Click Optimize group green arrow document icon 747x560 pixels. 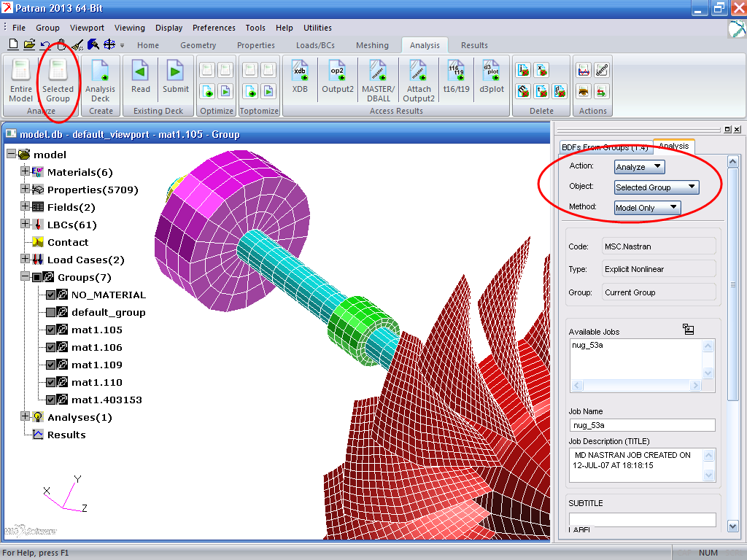[207, 91]
